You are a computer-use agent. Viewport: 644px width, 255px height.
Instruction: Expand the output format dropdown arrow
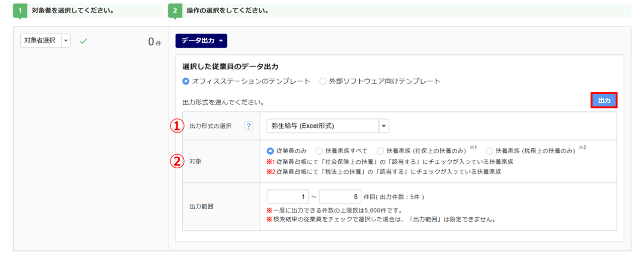click(384, 126)
